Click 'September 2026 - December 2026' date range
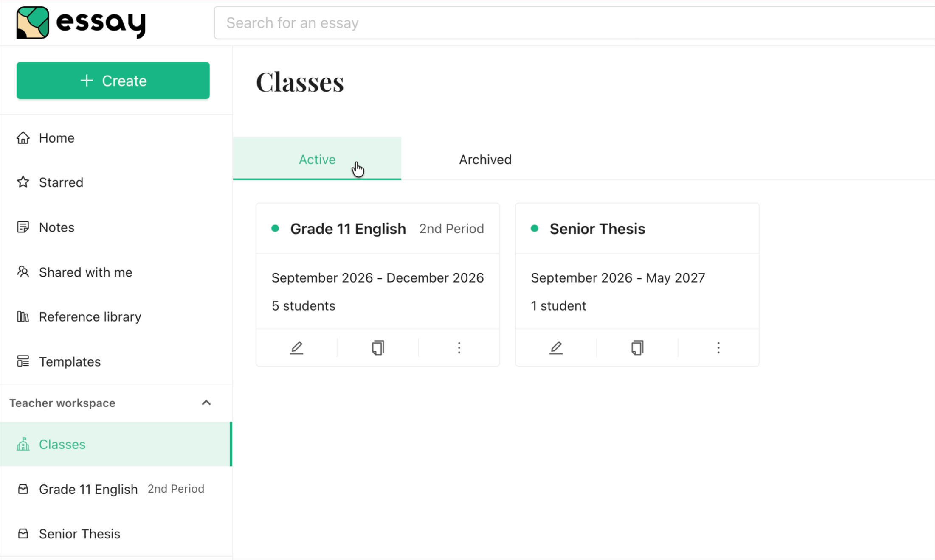The height and width of the screenshot is (560, 935). click(x=377, y=277)
